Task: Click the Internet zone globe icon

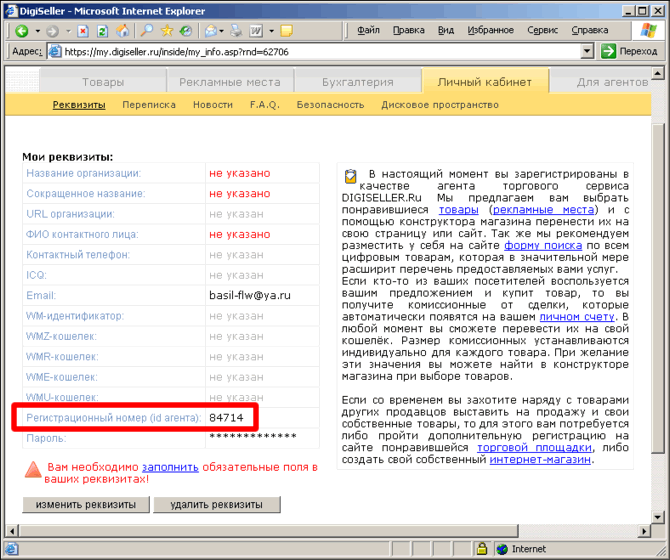Action: click(x=502, y=549)
